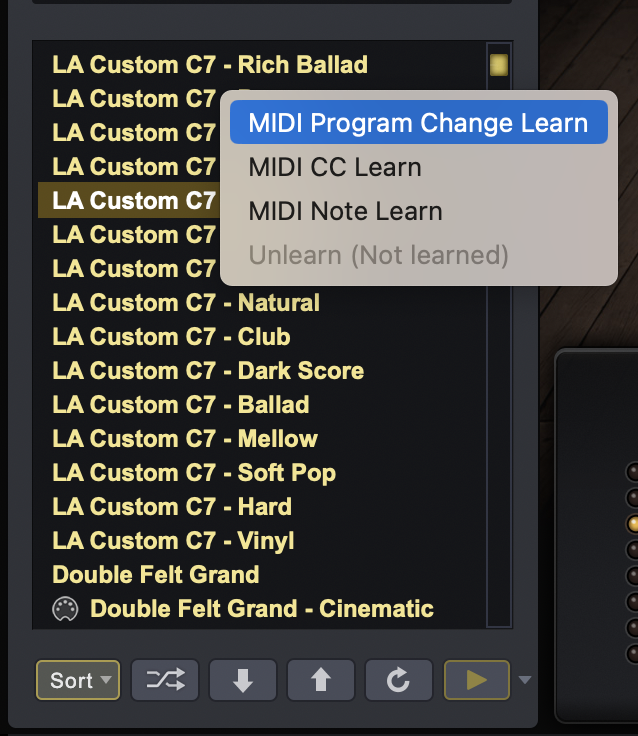Image resolution: width=638 pixels, height=736 pixels.
Task: Click the up arrow preset button
Action: point(321,680)
